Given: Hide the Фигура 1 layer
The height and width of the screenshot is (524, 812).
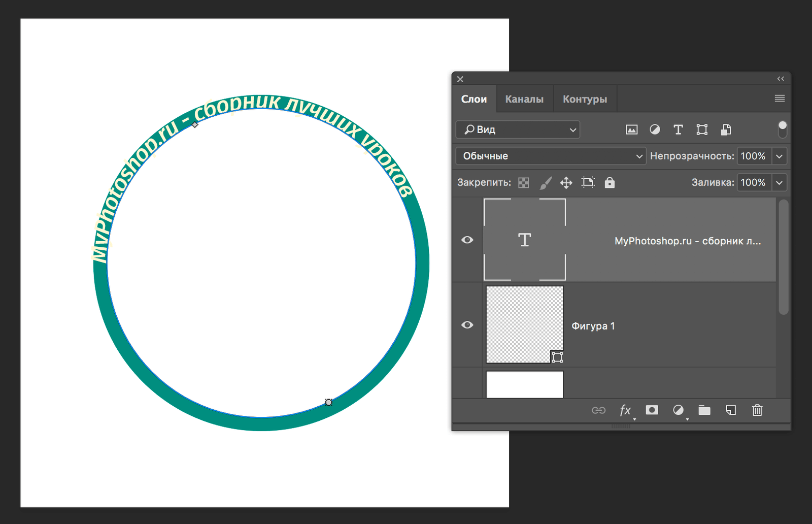Looking at the screenshot, I should [467, 325].
